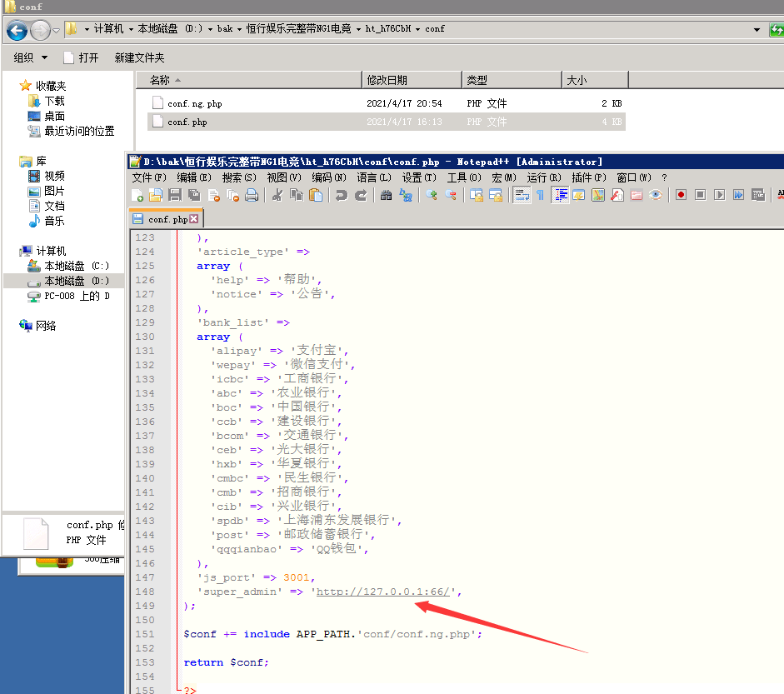Sort files by 修改日期 column header

(x=412, y=80)
